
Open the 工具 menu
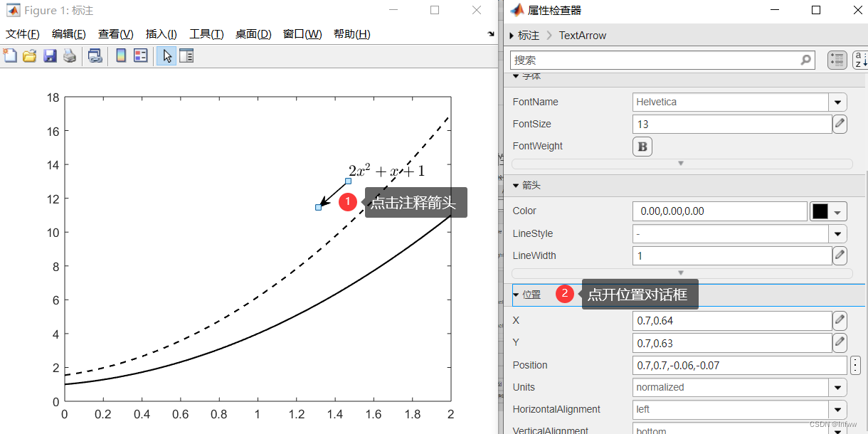(x=206, y=33)
